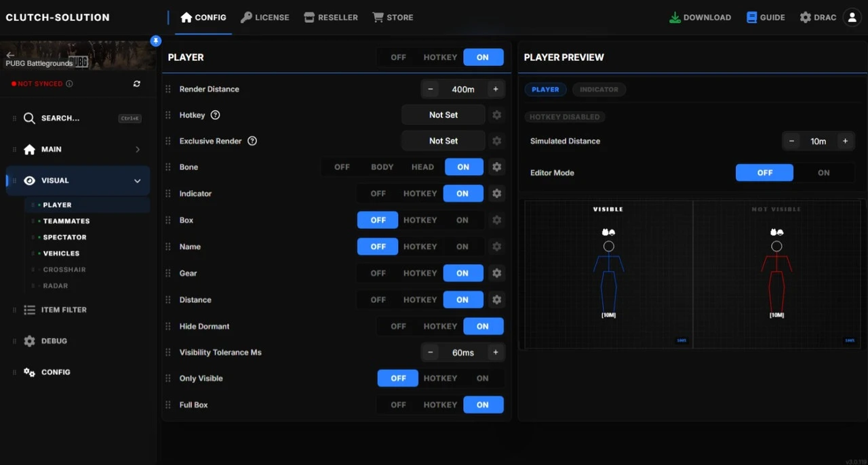Open Bone settings gear

[497, 167]
